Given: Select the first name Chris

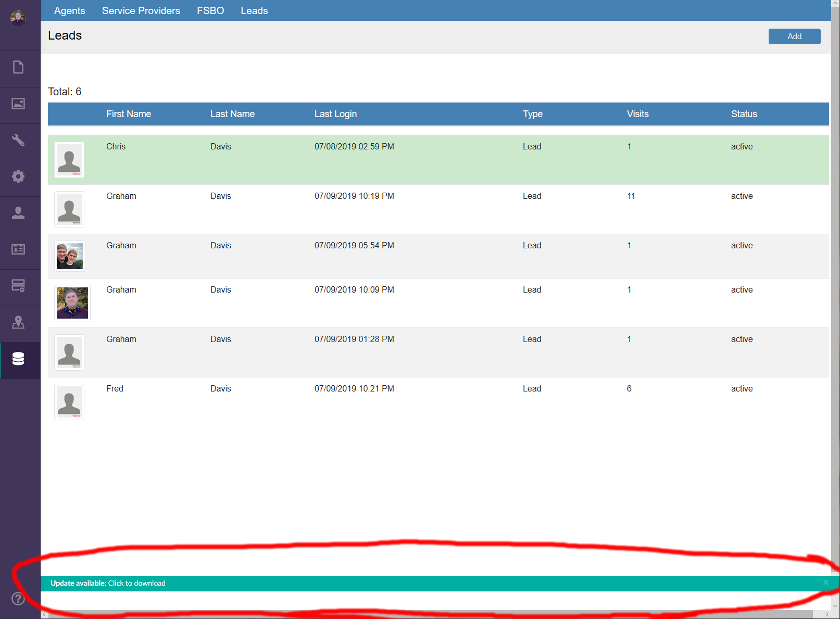Looking at the screenshot, I should (116, 146).
